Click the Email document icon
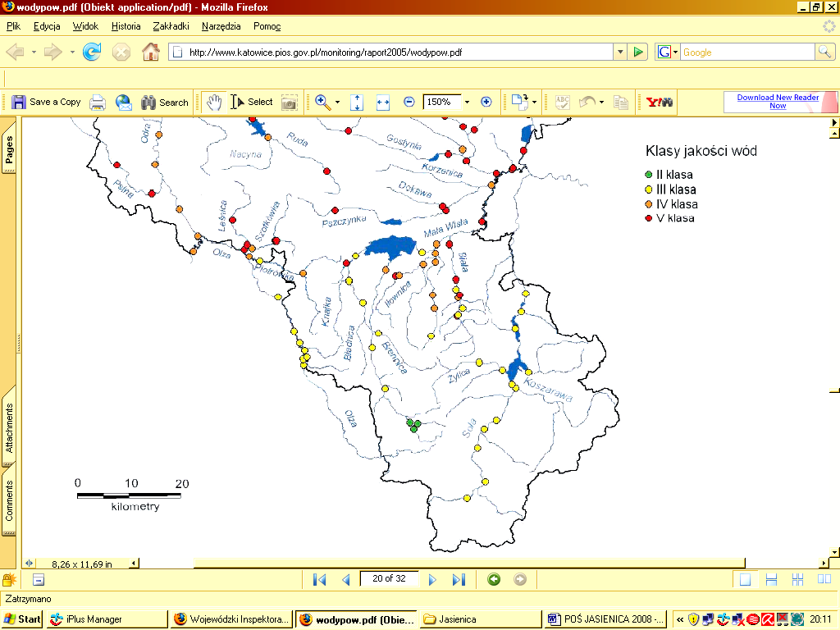 (124, 102)
